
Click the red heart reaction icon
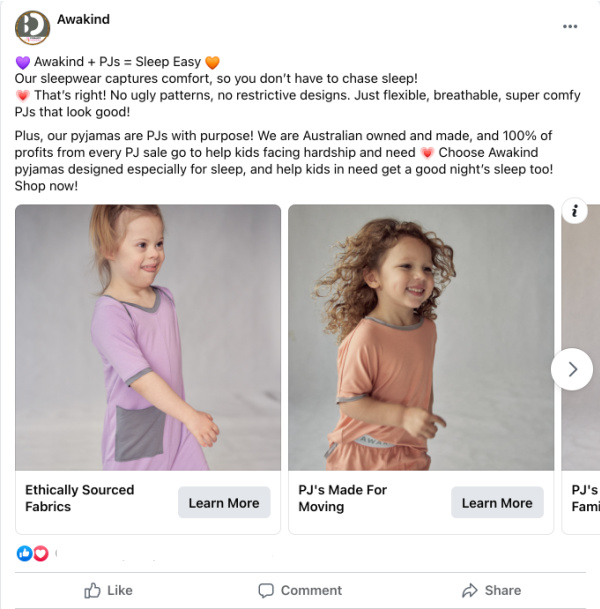(41, 553)
